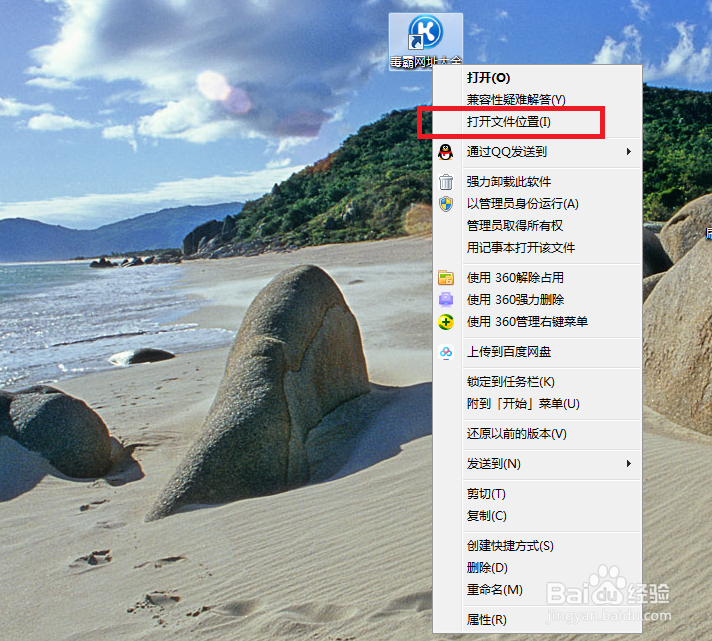Select 发送到(N) menu entry

click(x=537, y=463)
